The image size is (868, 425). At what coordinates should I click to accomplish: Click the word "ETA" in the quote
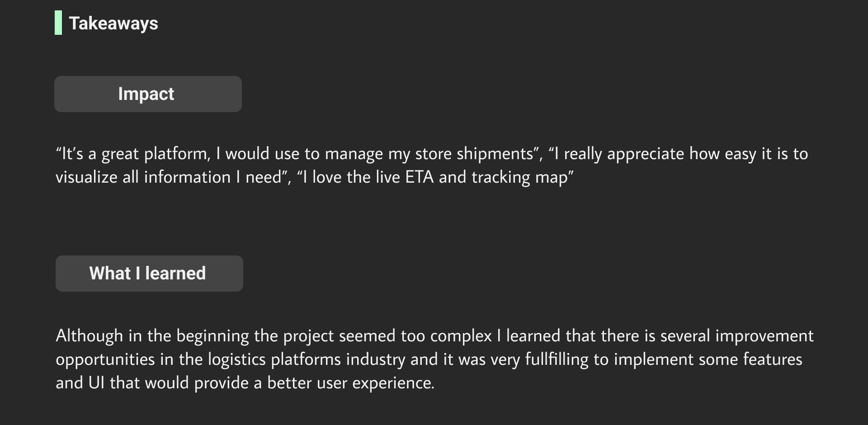click(419, 178)
